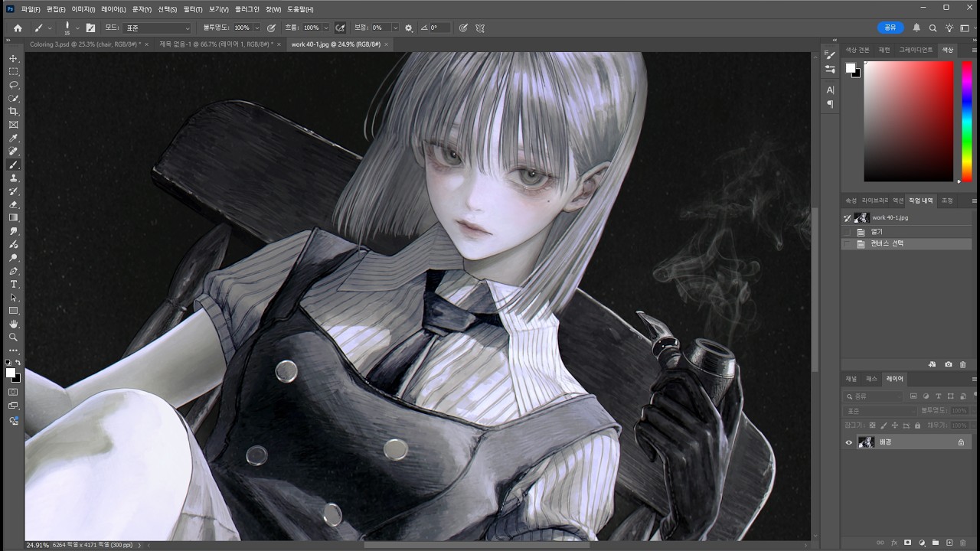Viewport: 980px width, 551px height.
Task: Click the Home icon in options bar
Action: pos(18,28)
